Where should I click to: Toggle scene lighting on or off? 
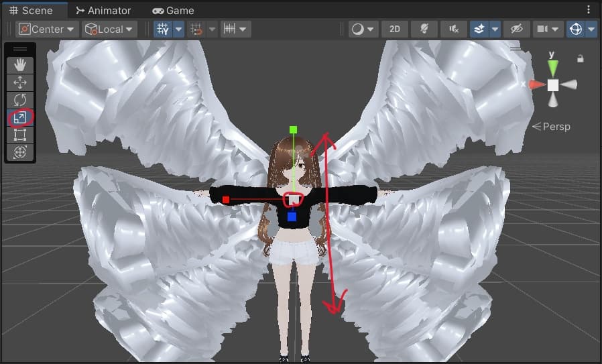pyautogui.click(x=424, y=29)
